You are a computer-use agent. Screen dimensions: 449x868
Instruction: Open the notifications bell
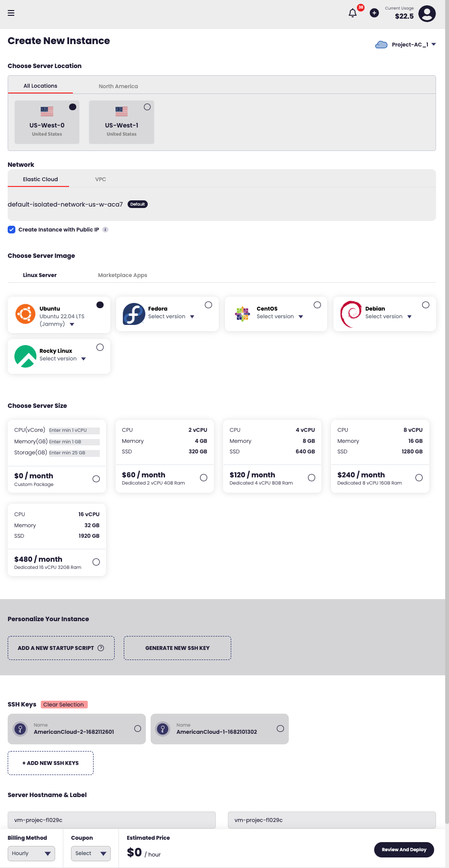[x=353, y=13]
